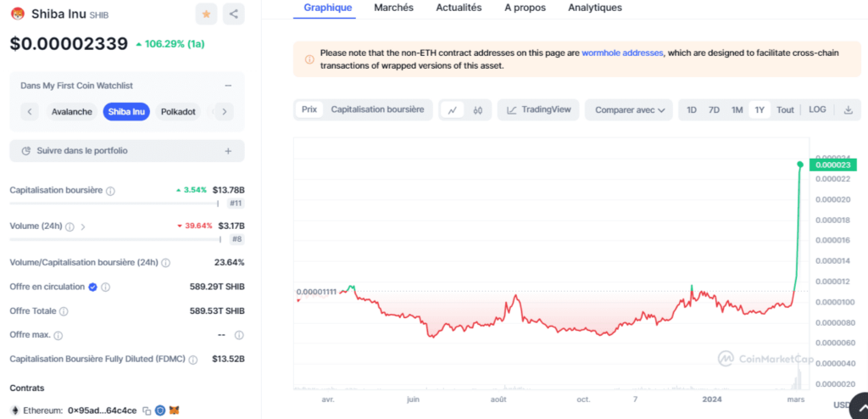Click the share icon button
The height and width of the screenshot is (419, 868).
tap(234, 14)
